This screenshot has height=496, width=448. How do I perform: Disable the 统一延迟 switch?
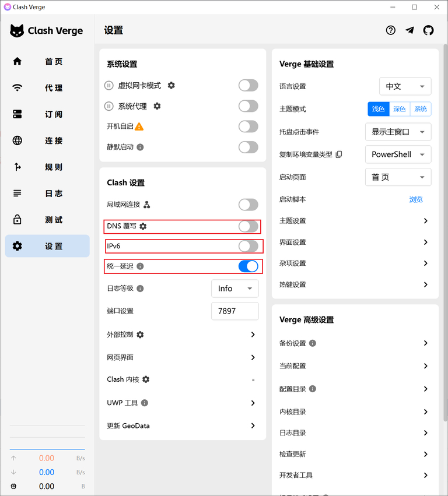(x=249, y=266)
